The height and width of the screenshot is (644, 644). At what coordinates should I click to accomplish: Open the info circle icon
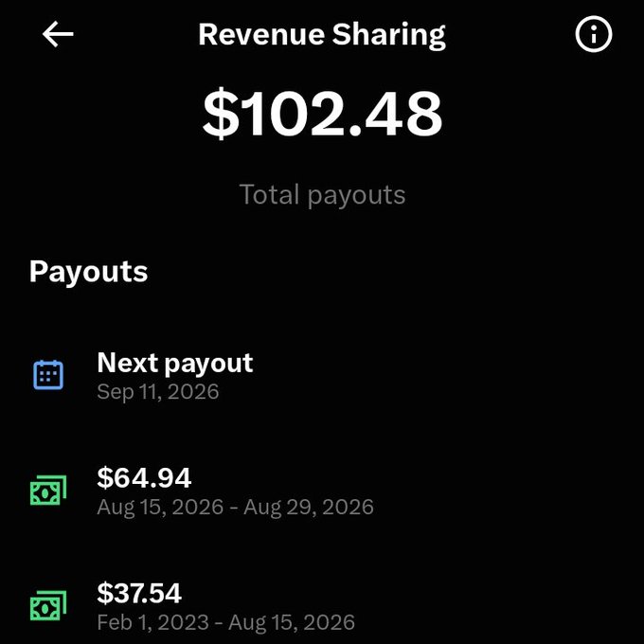tap(594, 34)
